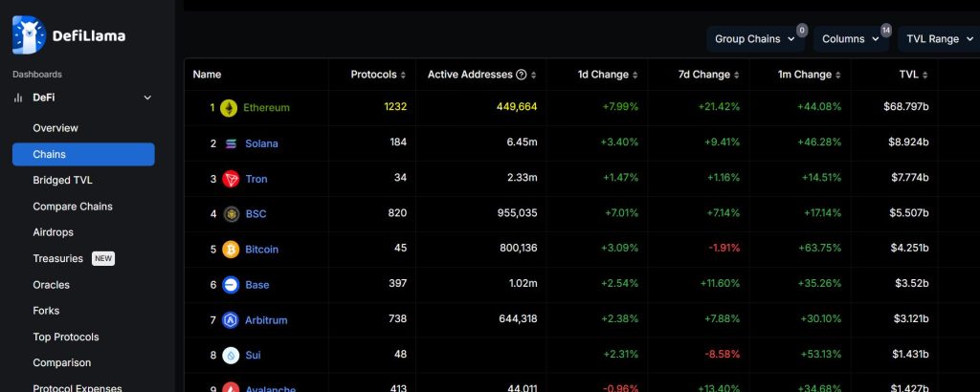
Task: Click the Ethereum chain logo icon
Action: point(229,108)
